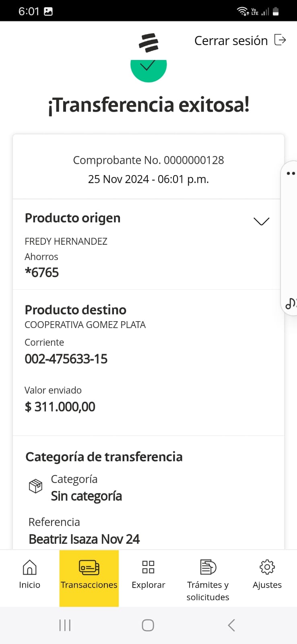297x644 pixels.
Task: Tap the Inicio home icon
Action: pyautogui.click(x=29, y=568)
